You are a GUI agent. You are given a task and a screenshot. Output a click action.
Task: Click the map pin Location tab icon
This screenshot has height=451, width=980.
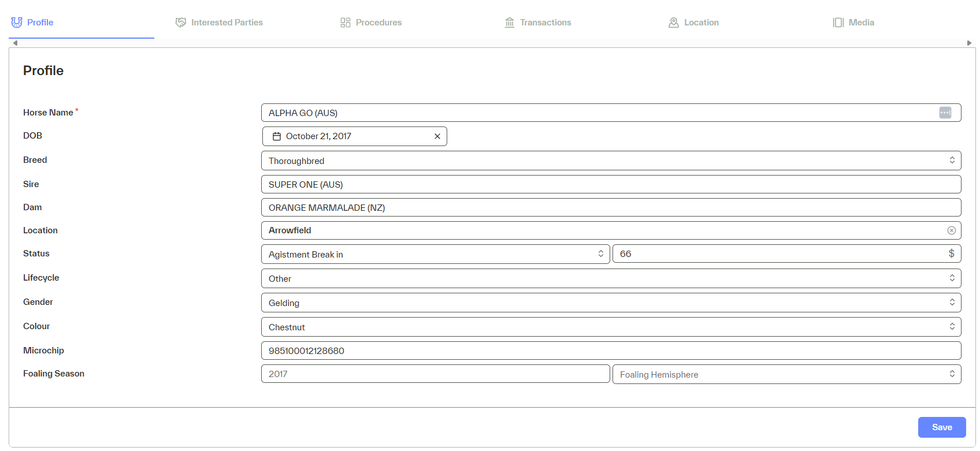[x=674, y=23]
